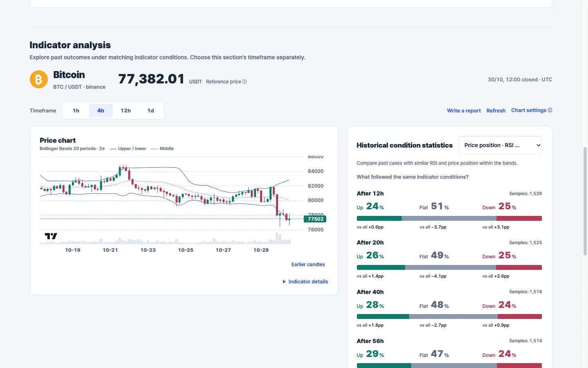Select the 12h timeframe
588x368 pixels.
click(x=126, y=110)
